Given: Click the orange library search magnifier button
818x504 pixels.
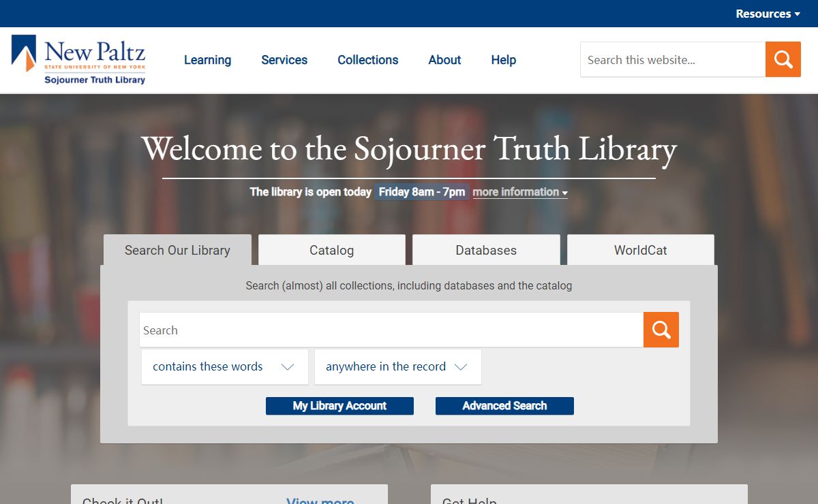Looking at the screenshot, I should (x=661, y=330).
